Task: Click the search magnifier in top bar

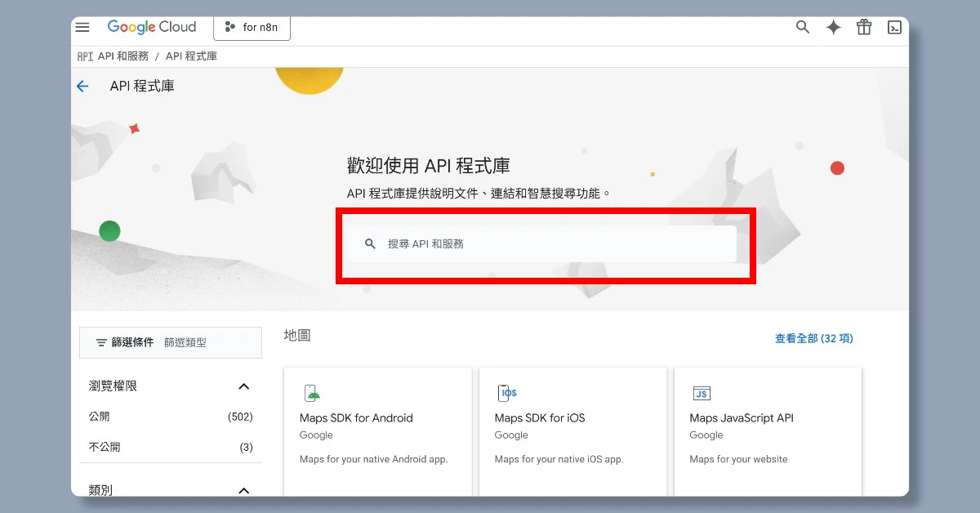Action: click(x=803, y=27)
